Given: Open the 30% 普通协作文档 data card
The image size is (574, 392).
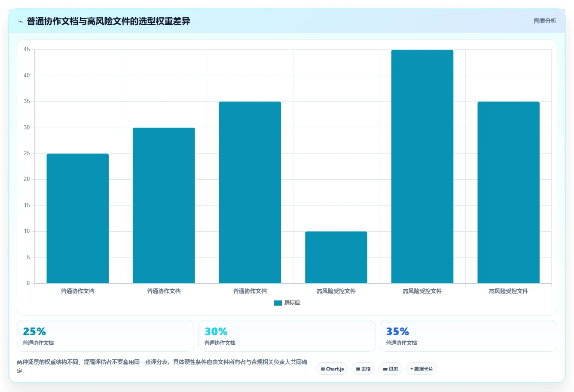Looking at the screenshot, I should pos(287,336).
